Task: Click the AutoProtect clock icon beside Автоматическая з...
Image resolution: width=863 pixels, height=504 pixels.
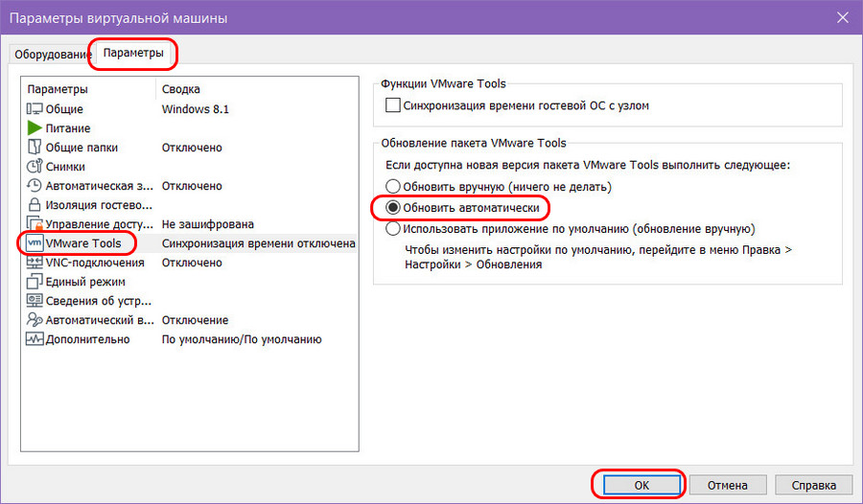Action: [35, 186]
